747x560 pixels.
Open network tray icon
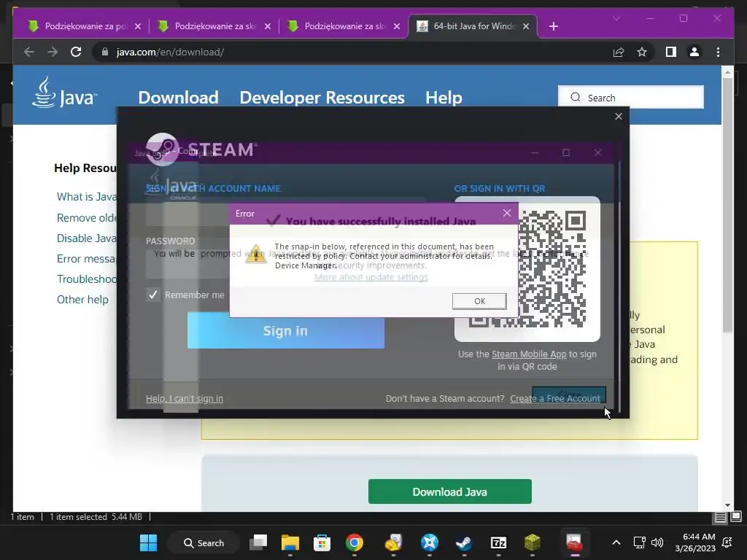coord(639,542)
